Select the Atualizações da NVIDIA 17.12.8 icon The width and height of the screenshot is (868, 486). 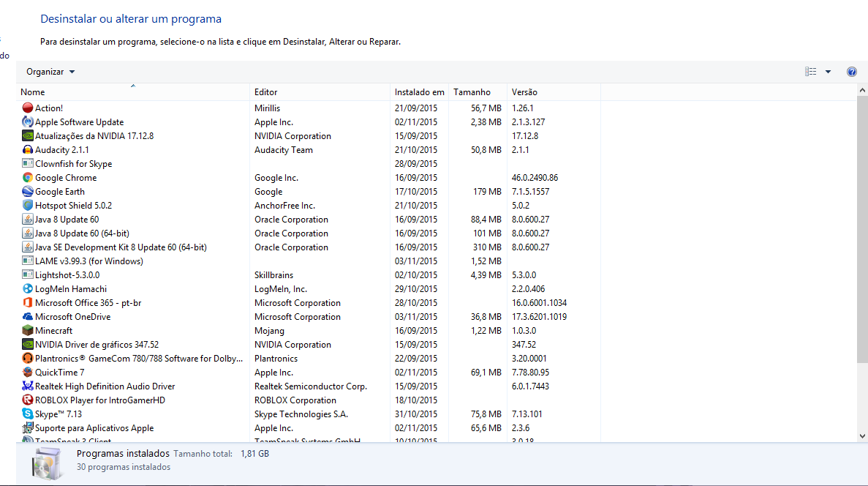(x=27, y=135)
